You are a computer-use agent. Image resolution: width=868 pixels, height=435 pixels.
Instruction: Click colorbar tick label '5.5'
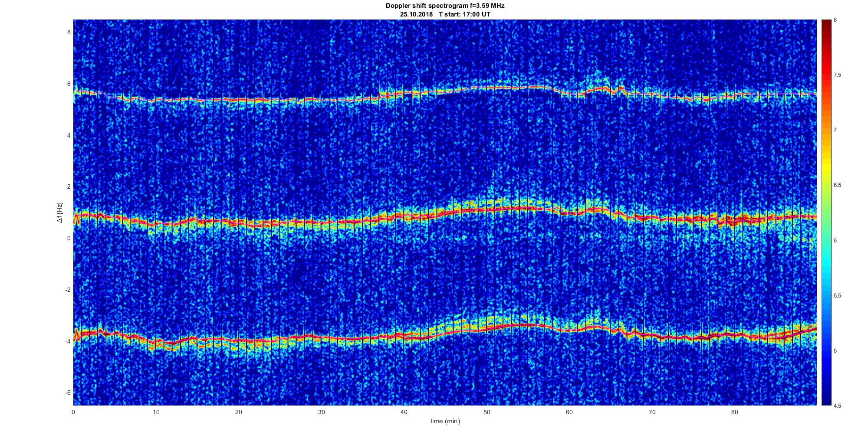(x=837, y=295)
